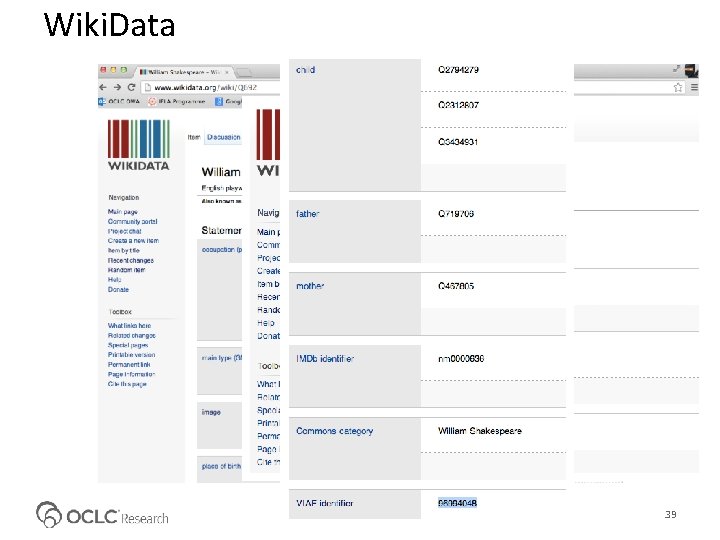Click the VIAF identifier property

coord(324,503)
